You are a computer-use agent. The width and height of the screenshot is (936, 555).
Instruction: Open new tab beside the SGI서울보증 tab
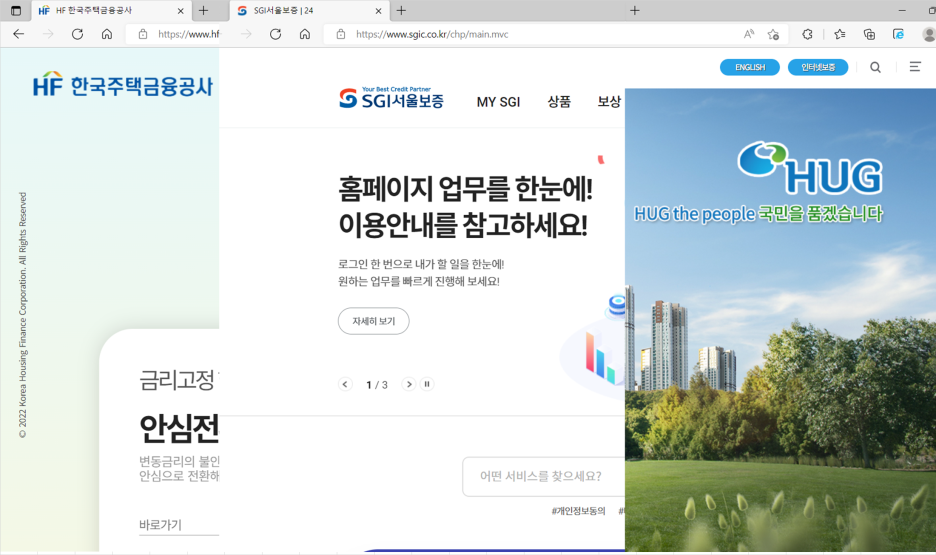point(401,11)
